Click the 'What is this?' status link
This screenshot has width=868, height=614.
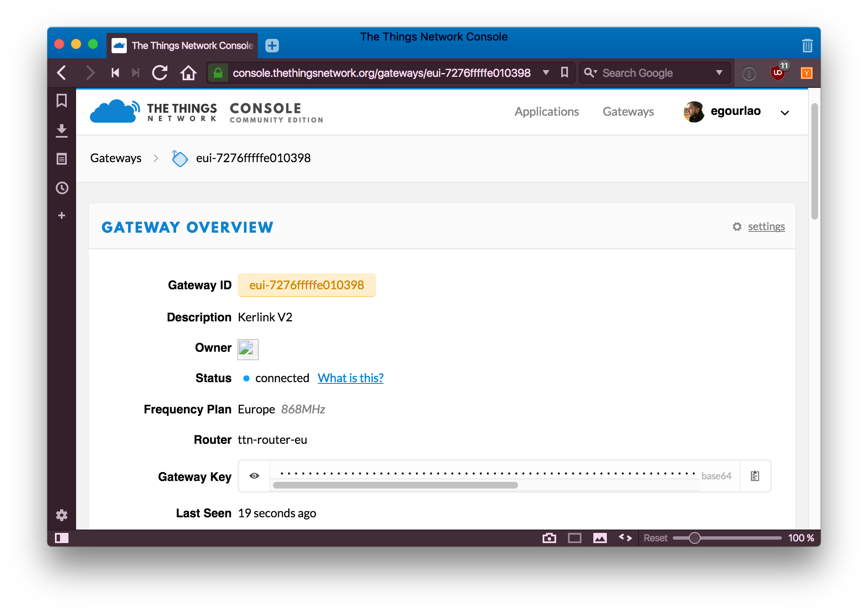tap(350, 378)
